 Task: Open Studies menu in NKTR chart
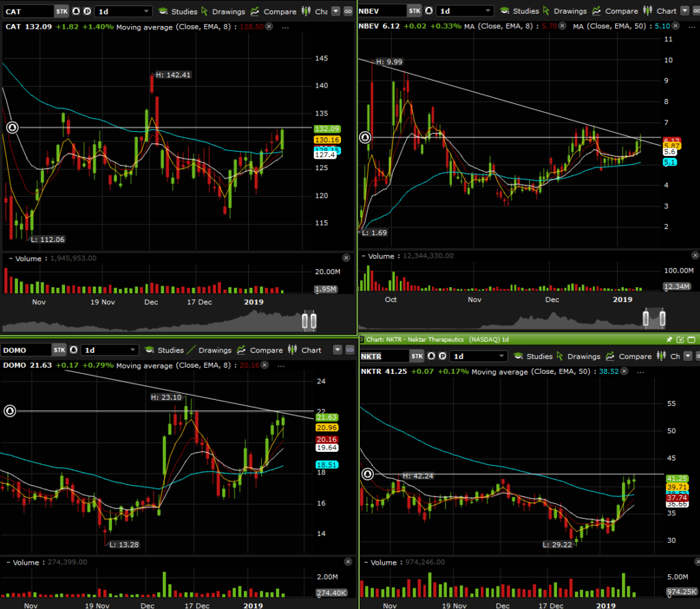(533, 356)
